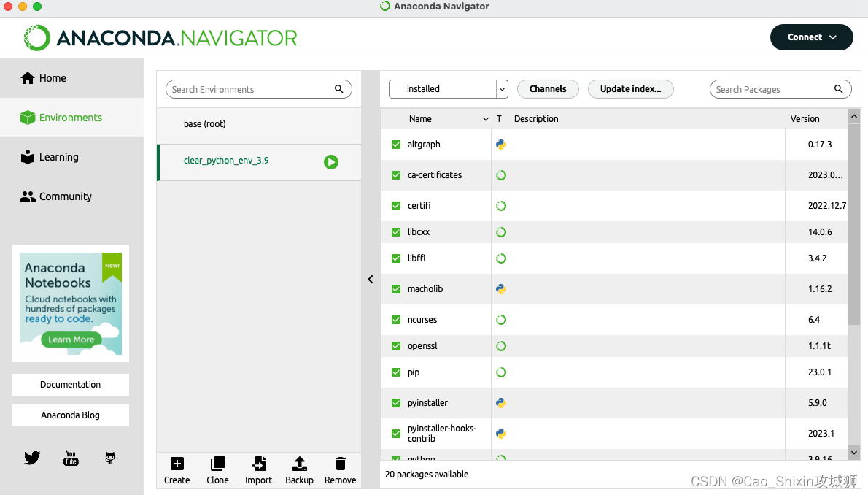
Task: Backup the environments
Action: (300, 470)
